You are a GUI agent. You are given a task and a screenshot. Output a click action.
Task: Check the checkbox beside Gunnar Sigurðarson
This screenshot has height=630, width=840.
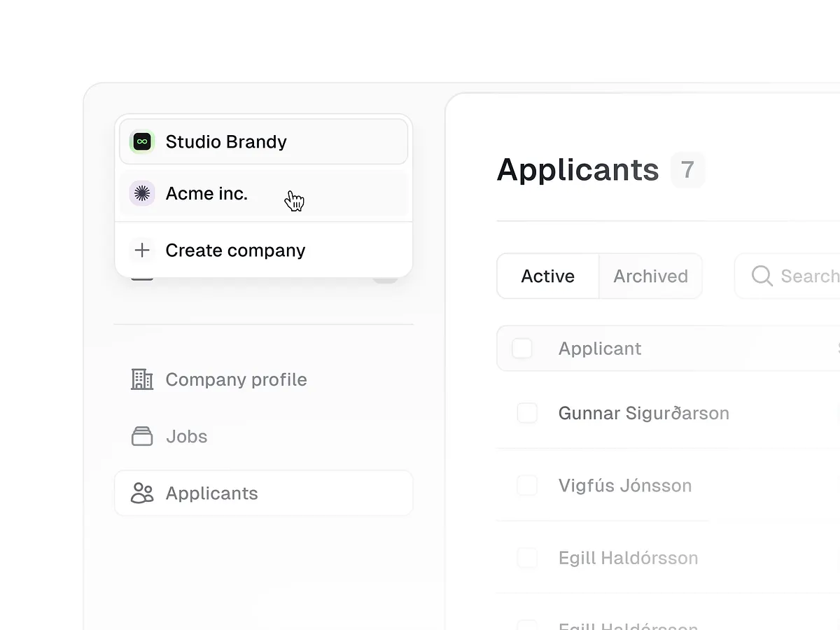527,413
